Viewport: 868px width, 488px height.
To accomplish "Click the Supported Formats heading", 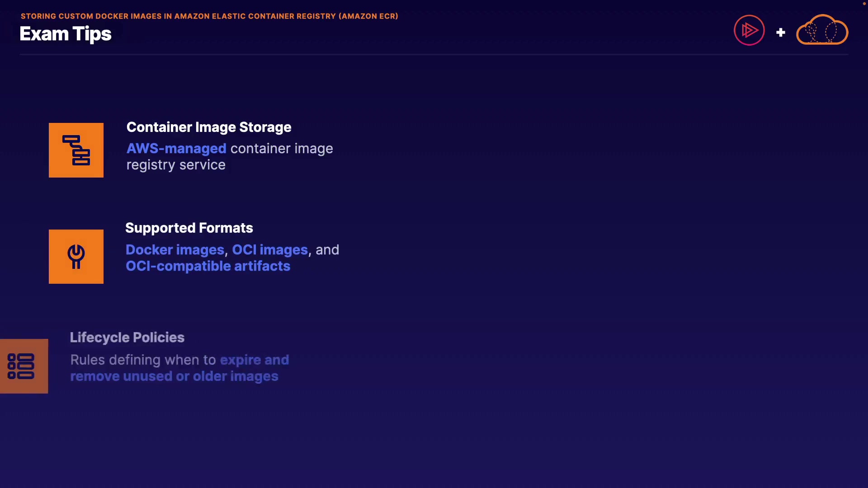I will pos(189,228).
